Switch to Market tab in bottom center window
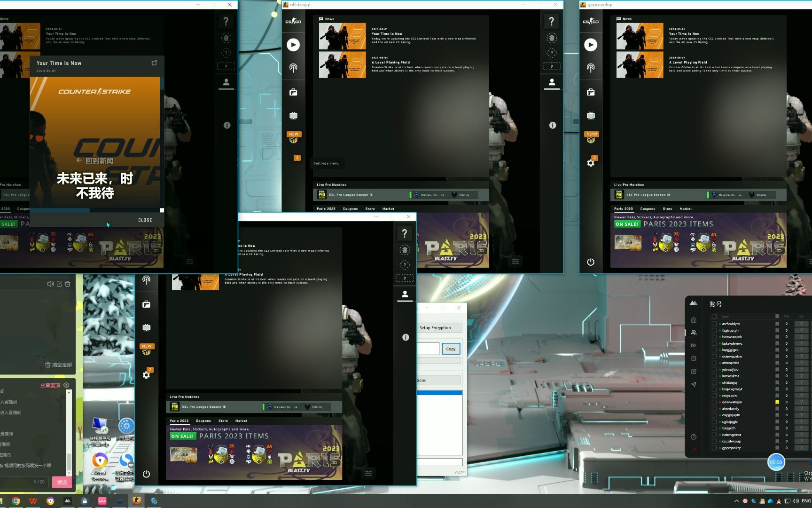The width and height of the screenshot is (812, 508). pos(241,421)
